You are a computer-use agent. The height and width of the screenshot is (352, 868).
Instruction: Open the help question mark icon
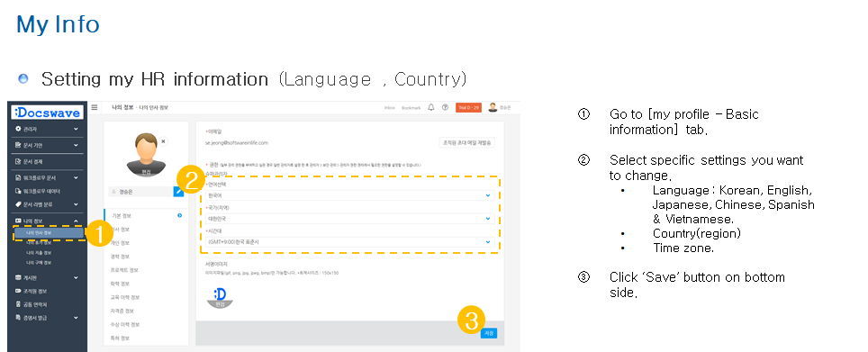[445, 107]
